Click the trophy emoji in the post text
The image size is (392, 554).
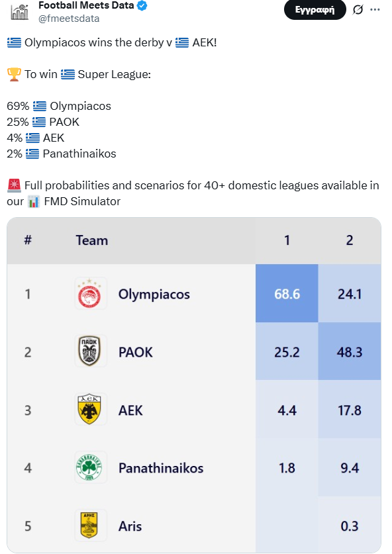click(13, 74)
